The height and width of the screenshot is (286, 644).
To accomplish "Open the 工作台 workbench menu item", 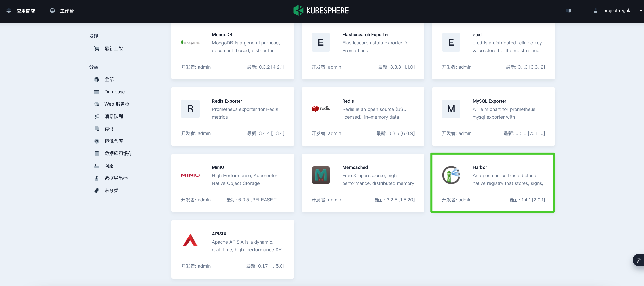I will pyautogui.click(x=67, y=11).
